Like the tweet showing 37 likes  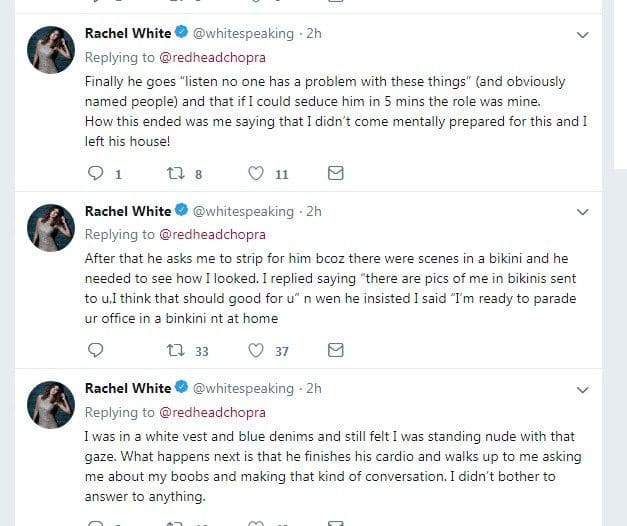click(256, 350)
